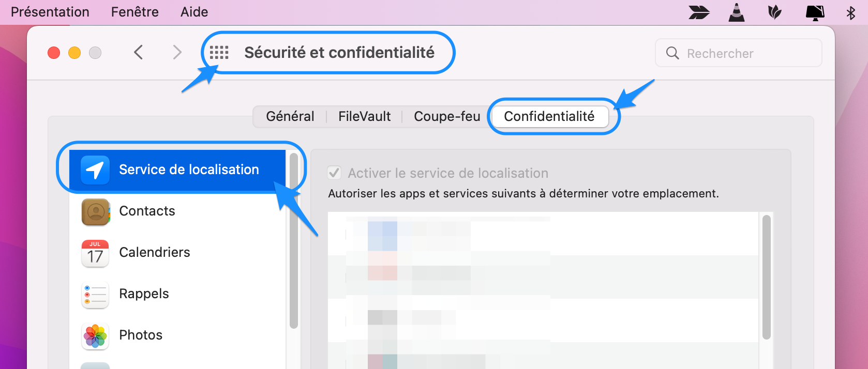Open the Photos icon in privacy list
The image size is (868, 369).
95,335
